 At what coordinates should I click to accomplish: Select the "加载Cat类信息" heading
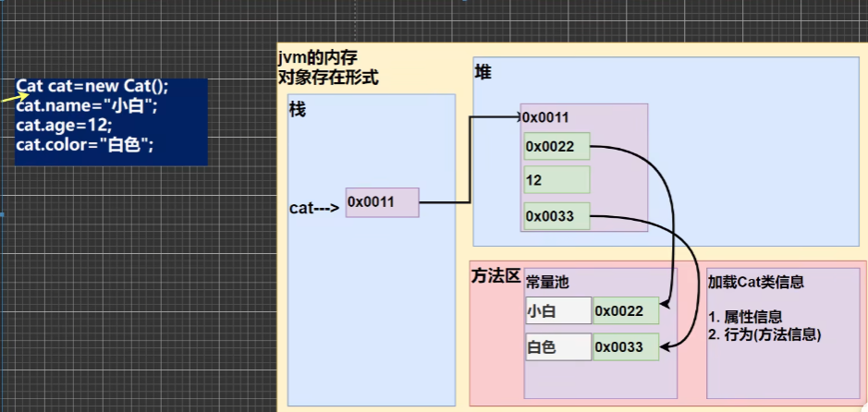[x=756, y=282]
